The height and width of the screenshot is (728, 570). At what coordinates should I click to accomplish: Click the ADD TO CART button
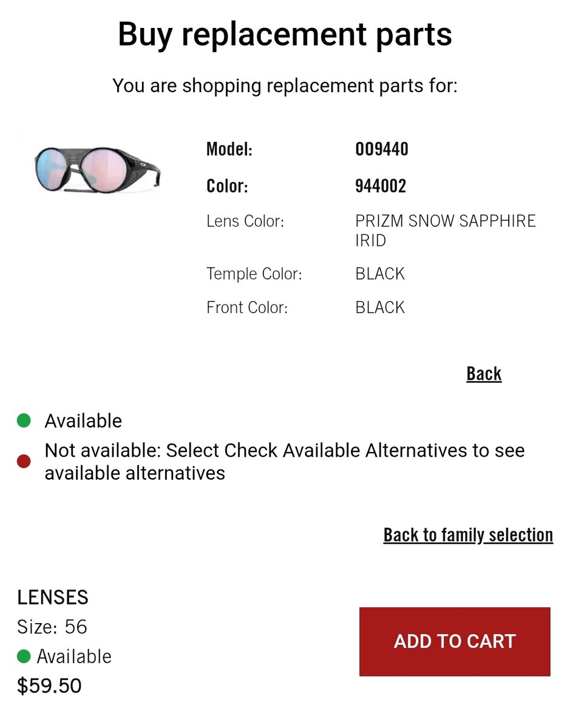click(455, 641)
